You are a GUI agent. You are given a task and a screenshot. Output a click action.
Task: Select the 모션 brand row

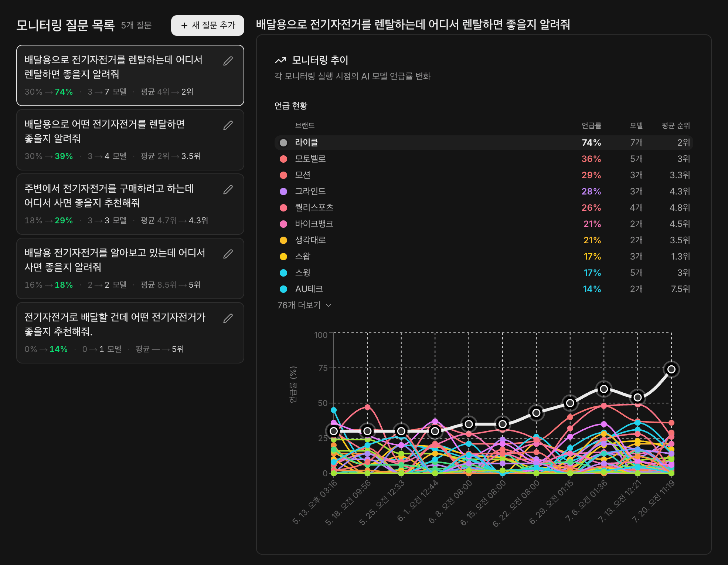[483, 175]
